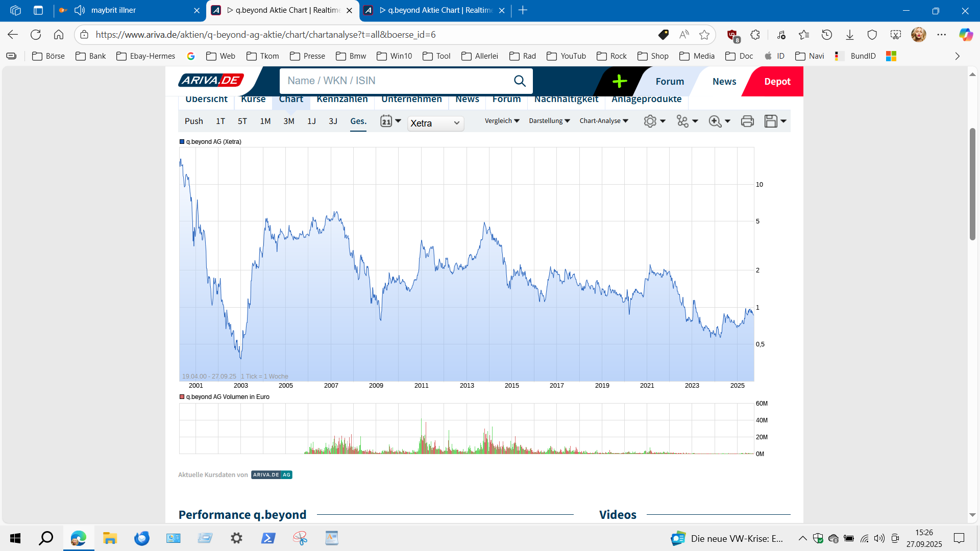Open the Forum tab in the header

[670, 82]
